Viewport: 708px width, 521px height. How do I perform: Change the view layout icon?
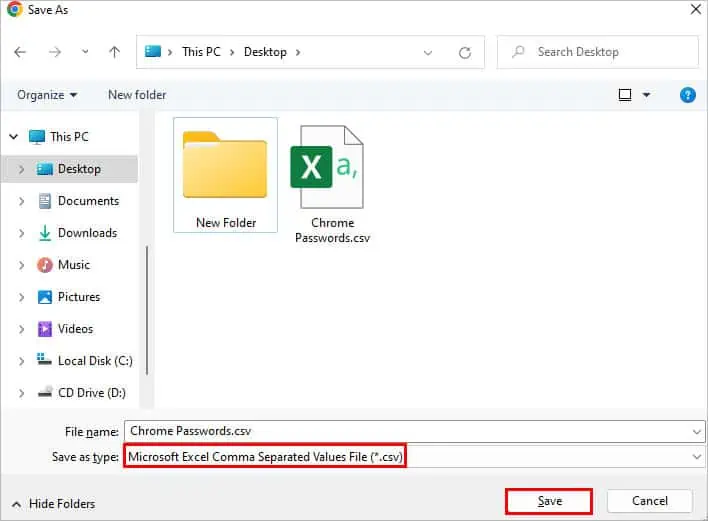(625, 95)
